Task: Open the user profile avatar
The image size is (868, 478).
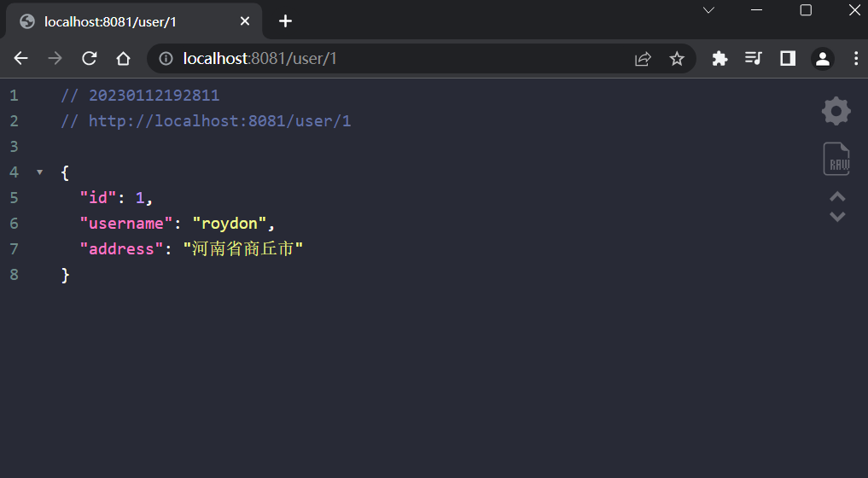Action: coord(822,58)
